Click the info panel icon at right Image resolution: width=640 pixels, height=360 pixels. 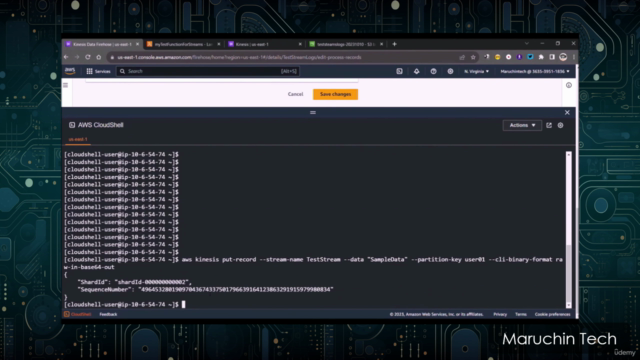569,85
